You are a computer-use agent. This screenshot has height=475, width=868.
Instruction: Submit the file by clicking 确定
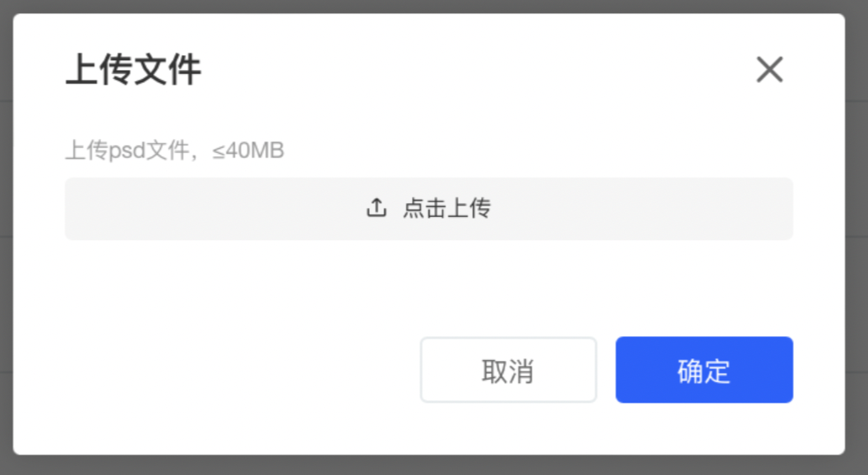coord(704,370)
